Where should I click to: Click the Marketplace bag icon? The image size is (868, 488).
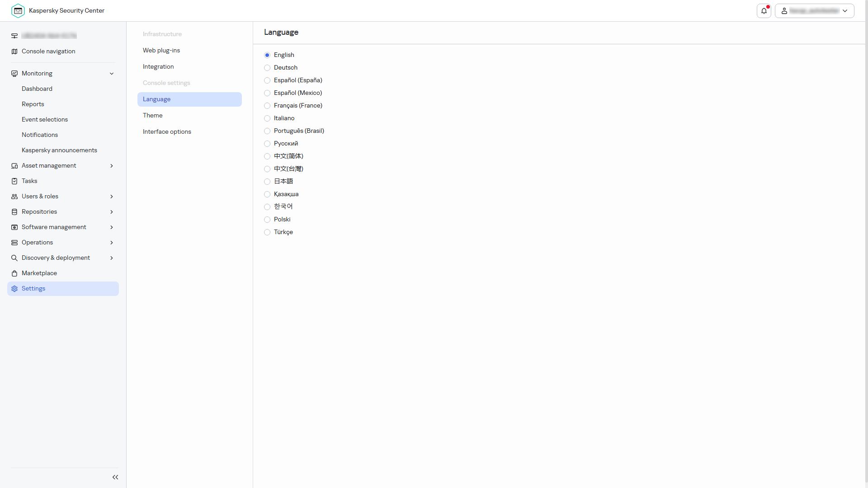14,273
